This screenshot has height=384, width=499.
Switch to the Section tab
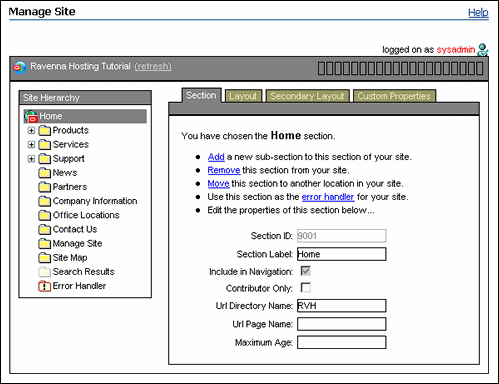pos(201,95)
